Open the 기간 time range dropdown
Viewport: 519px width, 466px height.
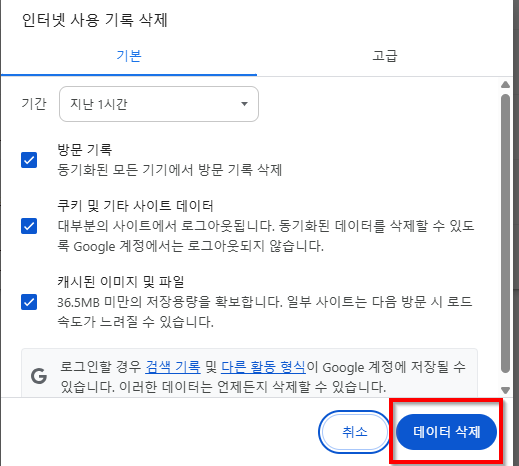point(159,104)
